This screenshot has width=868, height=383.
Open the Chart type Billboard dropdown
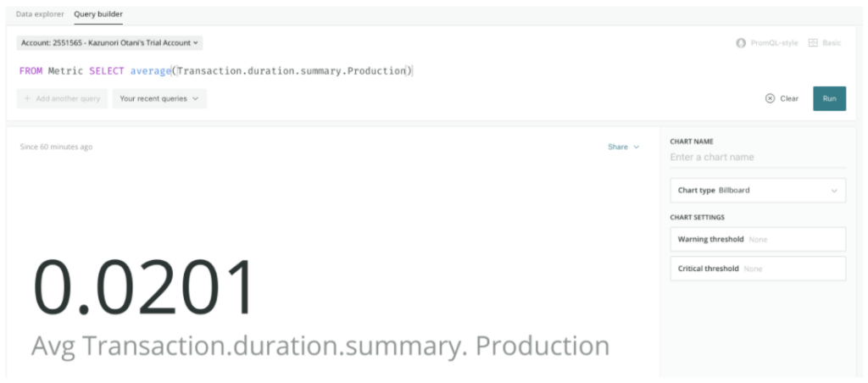[758, 191]
